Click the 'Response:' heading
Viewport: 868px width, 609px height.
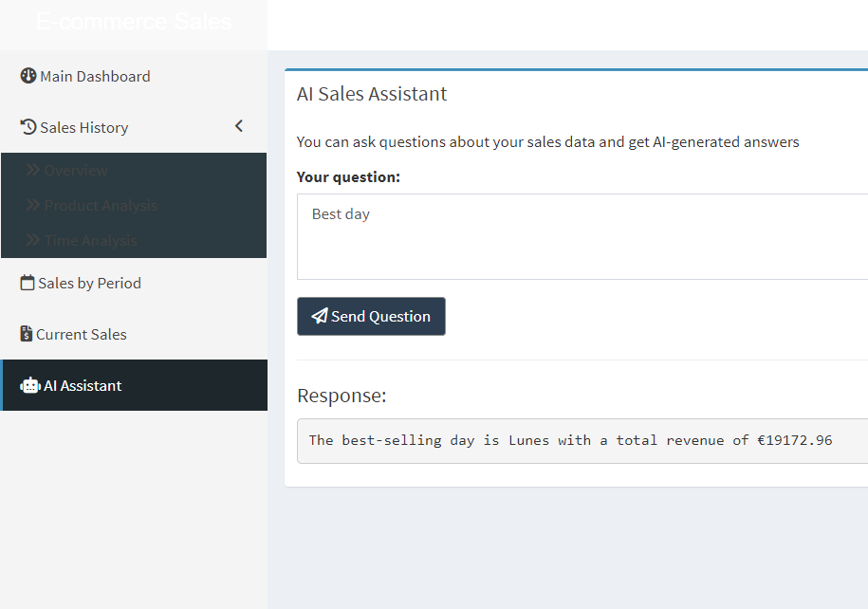342,396
